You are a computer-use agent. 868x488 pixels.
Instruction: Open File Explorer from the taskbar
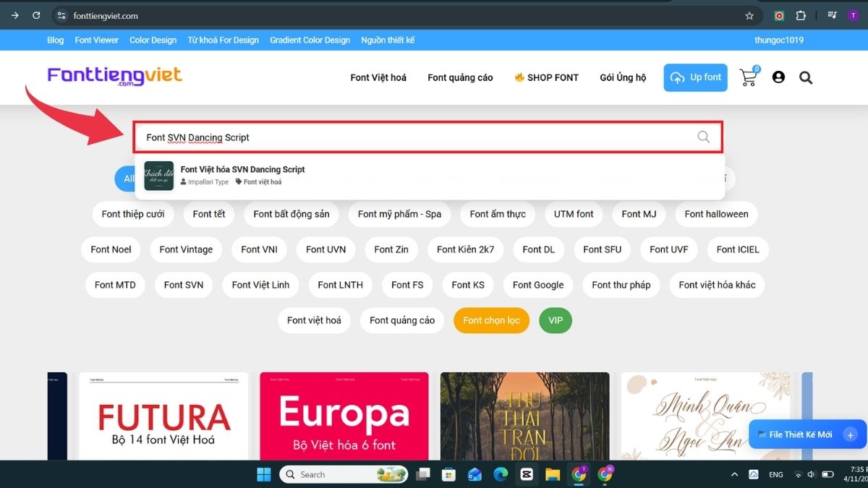click(553, 474)
